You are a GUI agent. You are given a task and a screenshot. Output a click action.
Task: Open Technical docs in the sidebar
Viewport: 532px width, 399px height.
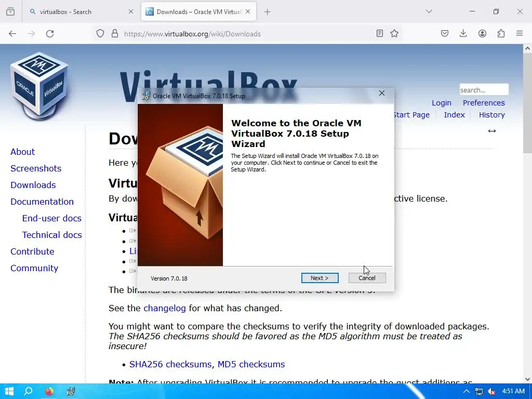click(52, 235)
